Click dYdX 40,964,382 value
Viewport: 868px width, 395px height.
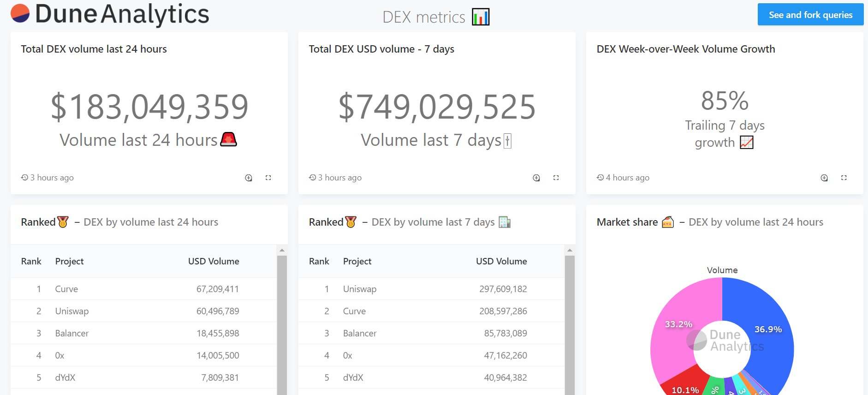pyautogui.click(x=505, y=377)
